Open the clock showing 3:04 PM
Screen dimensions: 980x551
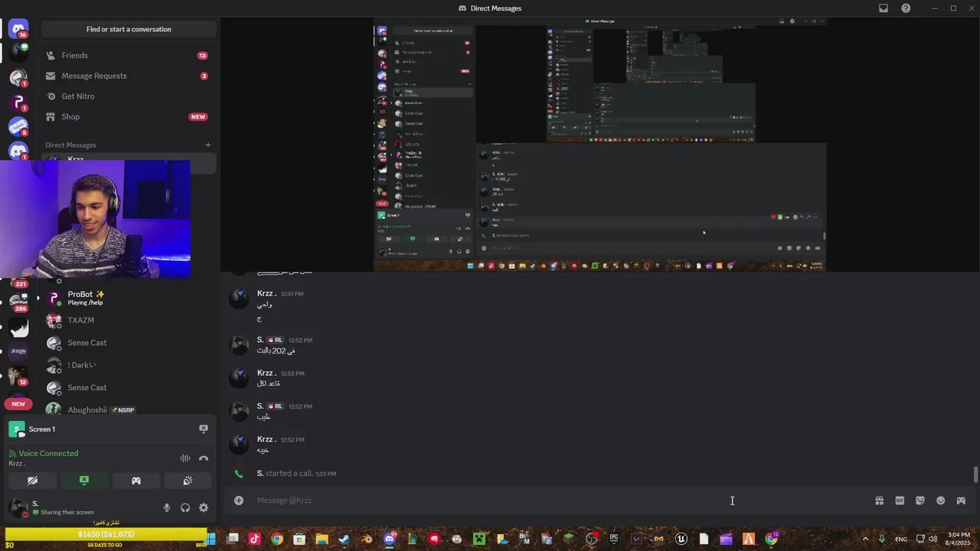pos(959,539)
